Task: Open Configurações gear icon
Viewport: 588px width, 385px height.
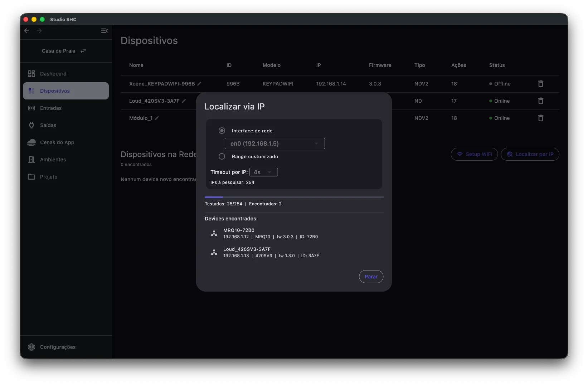Action: pyautogui.click(x=31, y=347)
